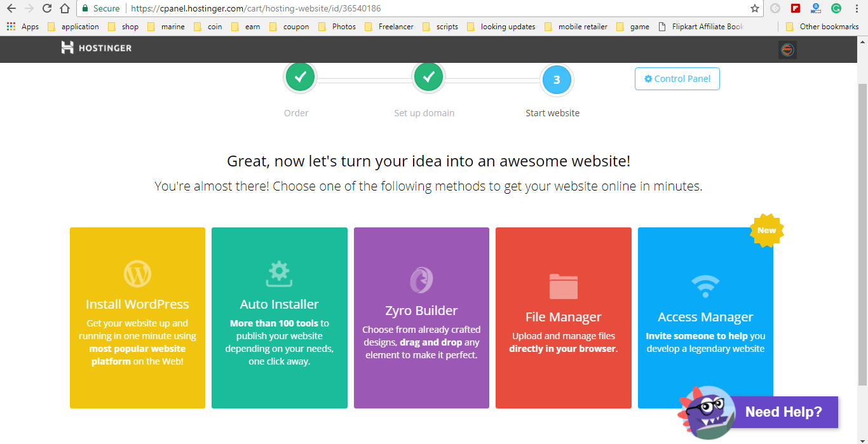The width and height of the screenshot is (868, 444).
Task: Click the Grammarly extension icon
Action: pos(836,8)
